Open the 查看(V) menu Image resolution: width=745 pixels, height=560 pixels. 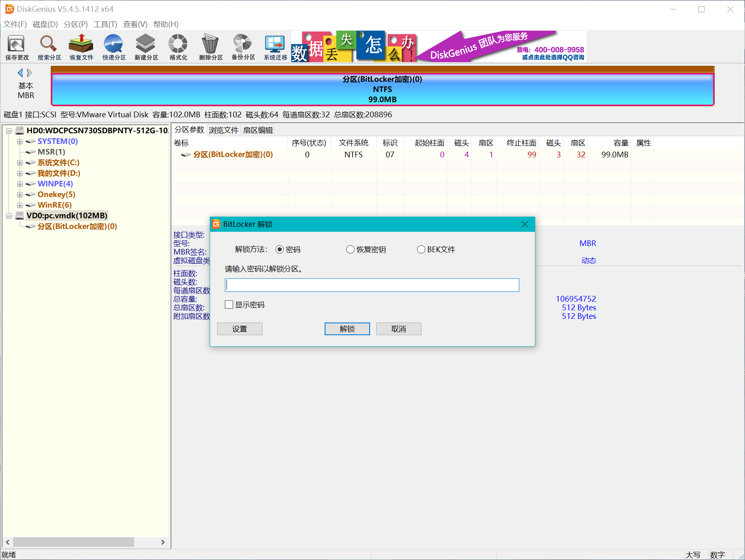point(135,24)
